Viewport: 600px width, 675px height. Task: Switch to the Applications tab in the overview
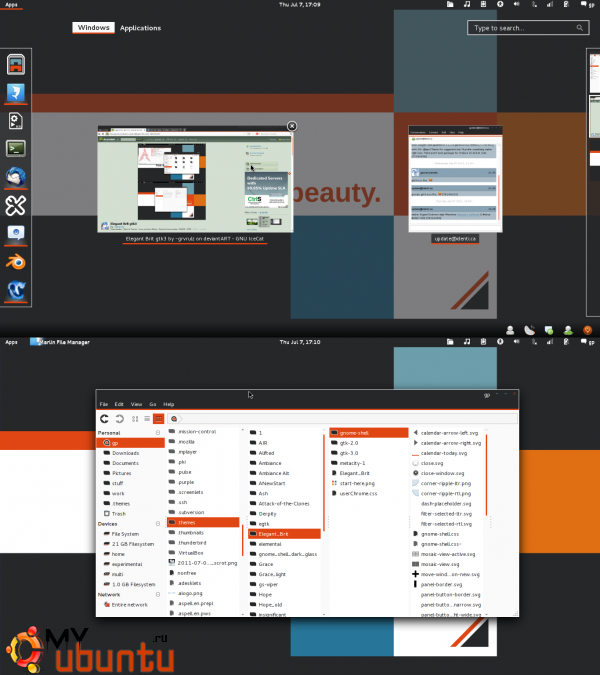(x=140, y=28)
